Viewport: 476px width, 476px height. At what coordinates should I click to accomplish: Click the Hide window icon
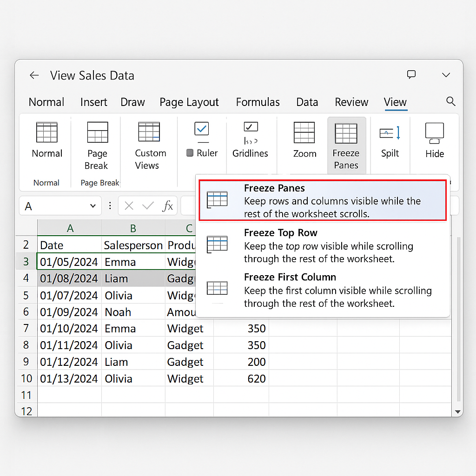(x=434, y=133)
